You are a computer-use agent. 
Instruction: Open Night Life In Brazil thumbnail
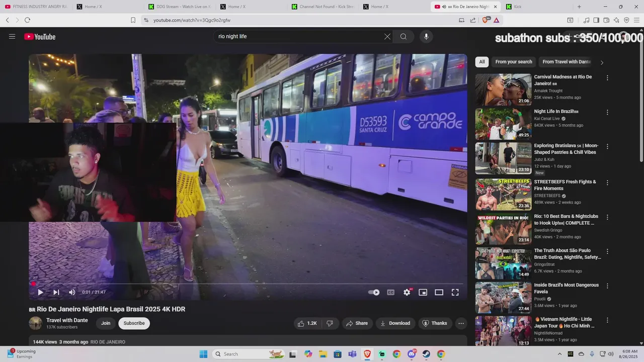coord(503,124)
